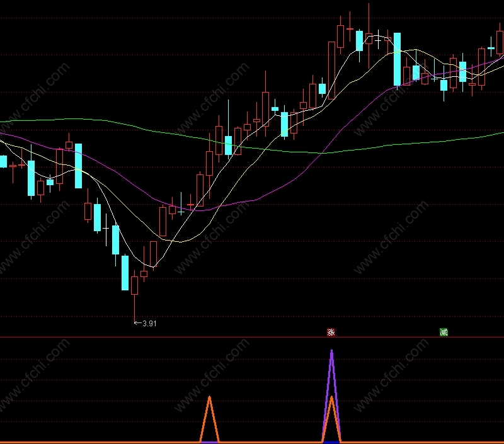
Task: Click the red 涨 signal marker
Action: pyautogui.click(x=331, y=332)
